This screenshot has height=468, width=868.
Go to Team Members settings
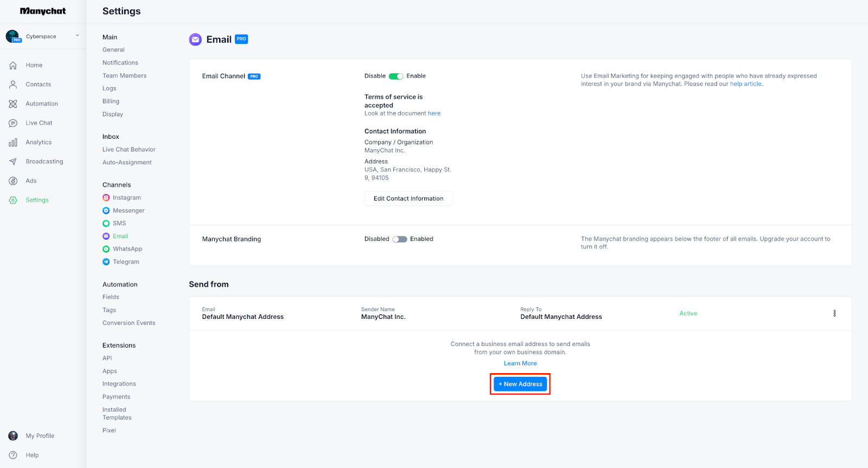pyautogui.click(x=124, y=76)
